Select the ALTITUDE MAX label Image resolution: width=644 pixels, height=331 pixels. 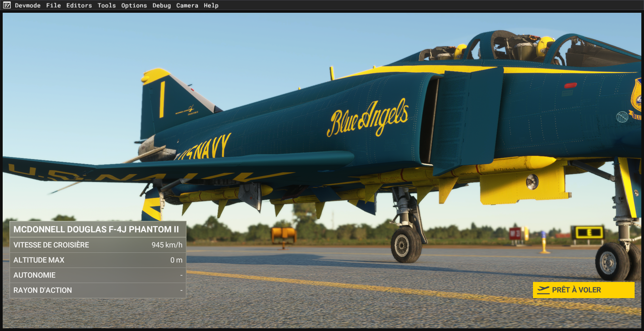pyautogui.click(x=39, y=260)
